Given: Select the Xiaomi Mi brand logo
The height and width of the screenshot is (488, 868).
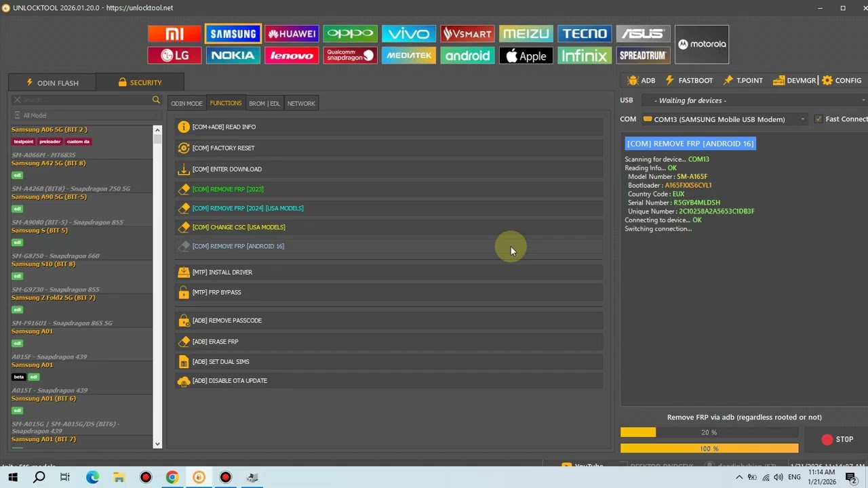Looking at the screenshot, I should (174, 34).
